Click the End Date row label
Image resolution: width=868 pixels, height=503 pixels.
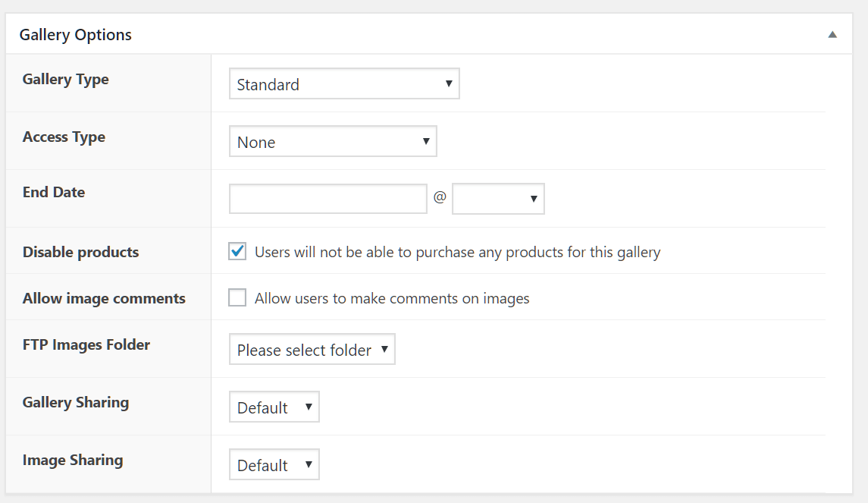54,192
